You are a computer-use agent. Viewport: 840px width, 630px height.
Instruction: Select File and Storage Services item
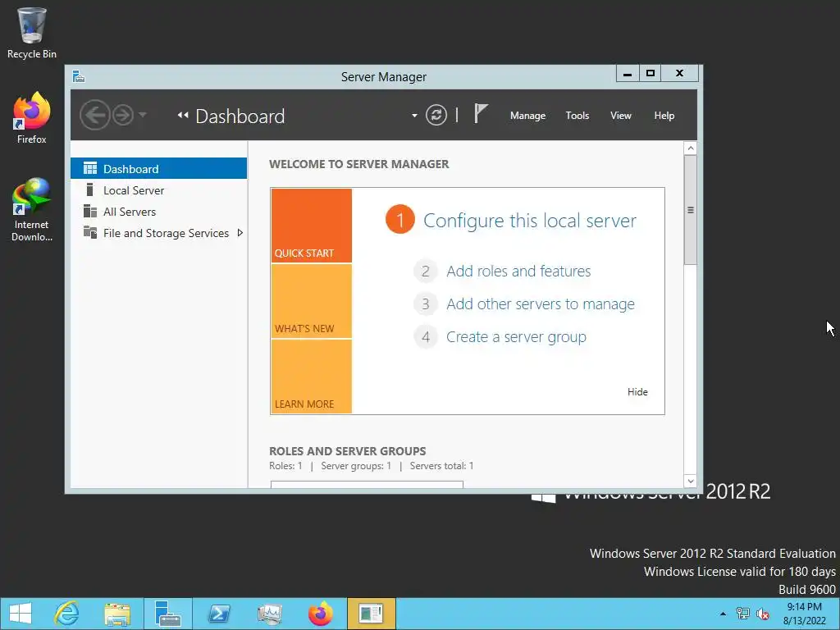pyautogui.click(x=158, y=233)
